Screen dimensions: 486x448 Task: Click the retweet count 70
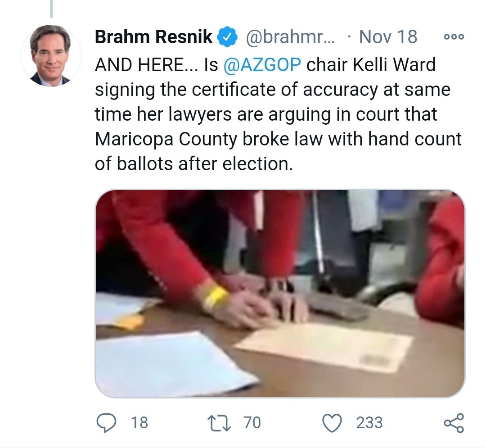coord(252,423)
